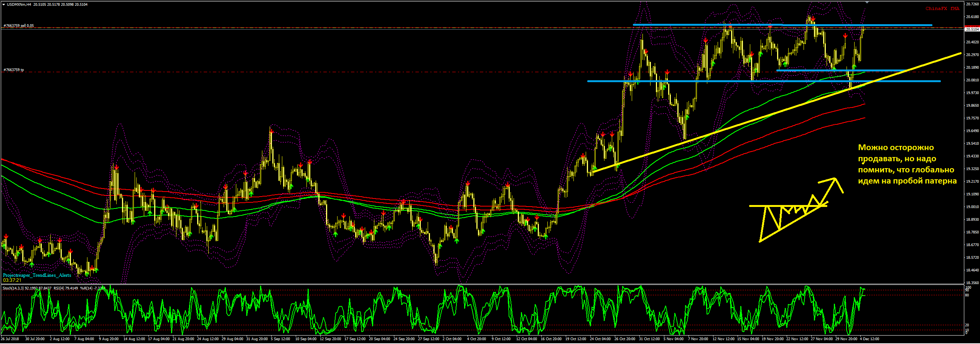This screenshot has width=980, height=344.
Task: Click the 'RSI(4) 79.4149' readout
Action: click(66, 288)
